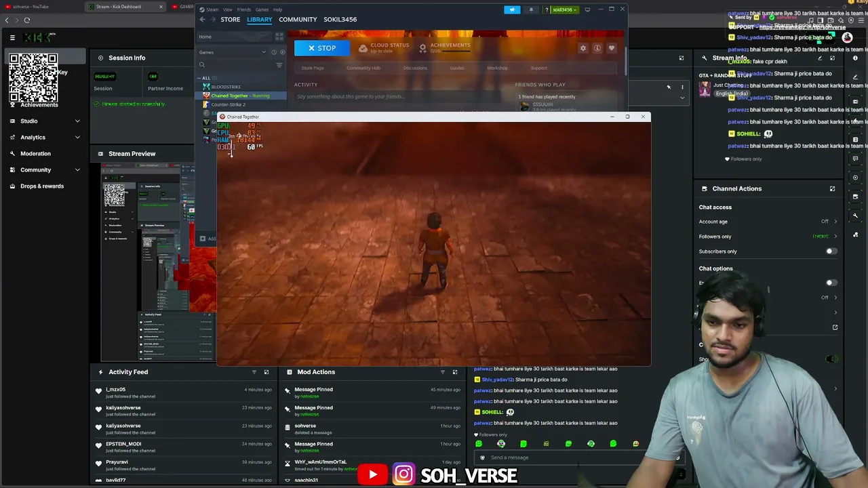Open Account age setting
The width and height of the screenshot is (868, 488).
point(768,222)
